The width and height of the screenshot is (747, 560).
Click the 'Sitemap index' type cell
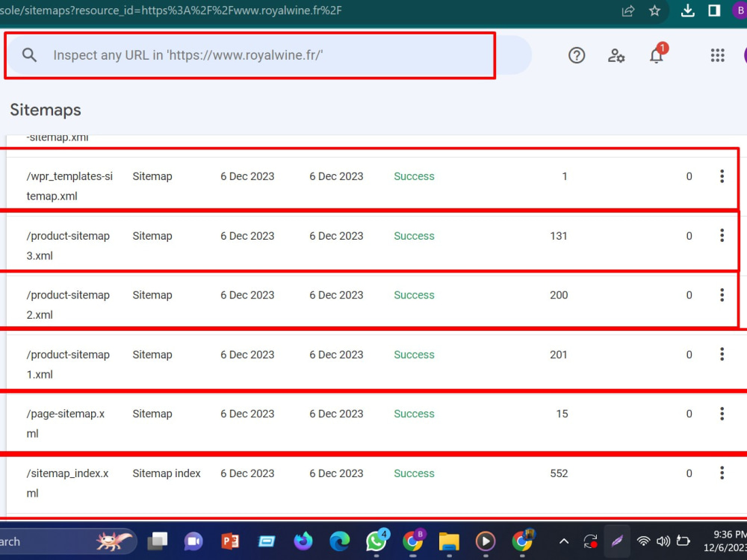[167, 473]
